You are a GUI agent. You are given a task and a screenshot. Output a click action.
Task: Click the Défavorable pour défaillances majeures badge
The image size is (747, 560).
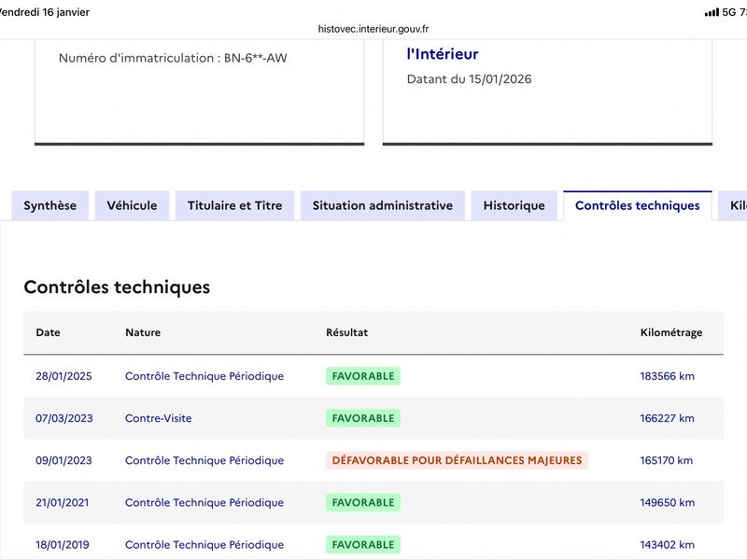[457, 460]
